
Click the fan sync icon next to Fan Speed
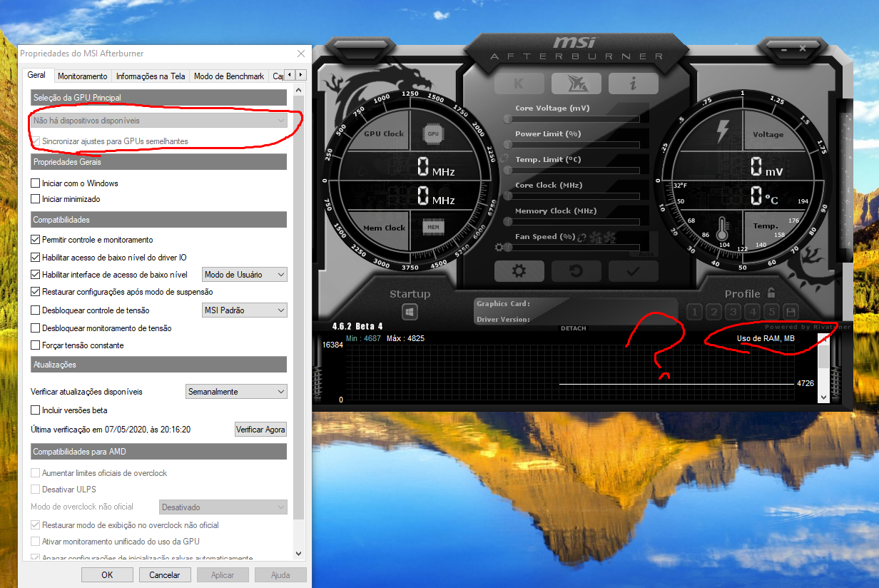[581, 237]
